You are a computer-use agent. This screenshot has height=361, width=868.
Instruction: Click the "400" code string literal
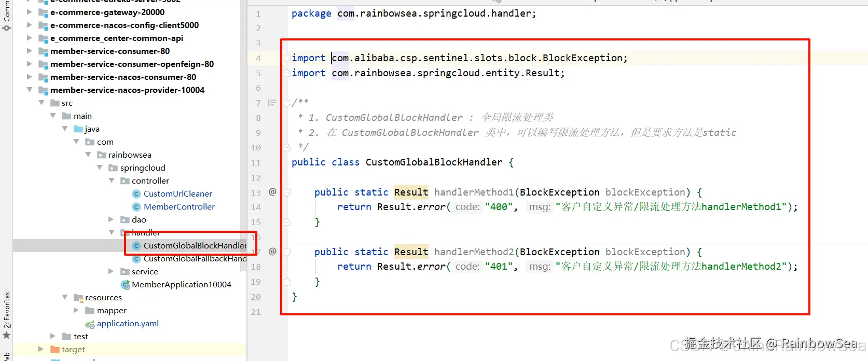click(x=499, y=206)
